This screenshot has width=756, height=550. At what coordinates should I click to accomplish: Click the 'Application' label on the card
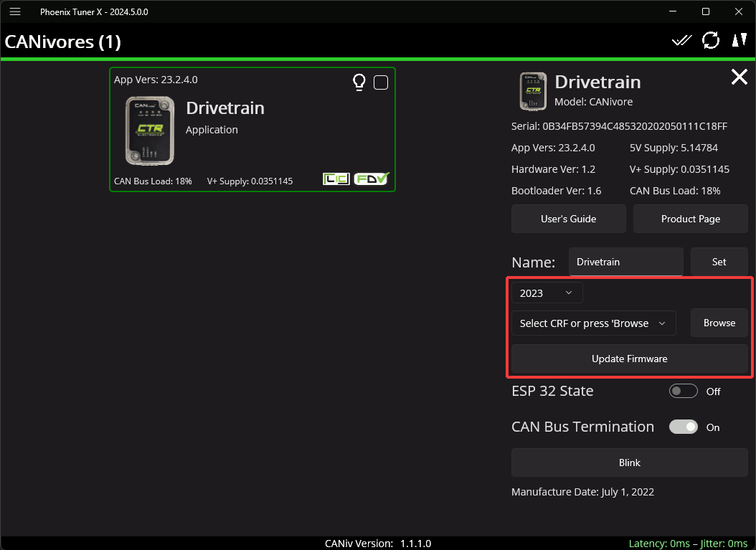[x=212, y=130]
